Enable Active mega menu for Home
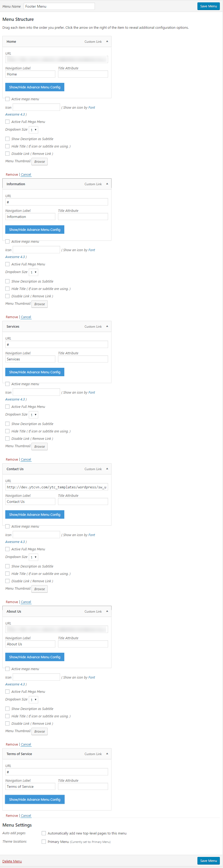The image size is (223, 868). (7, 99)
